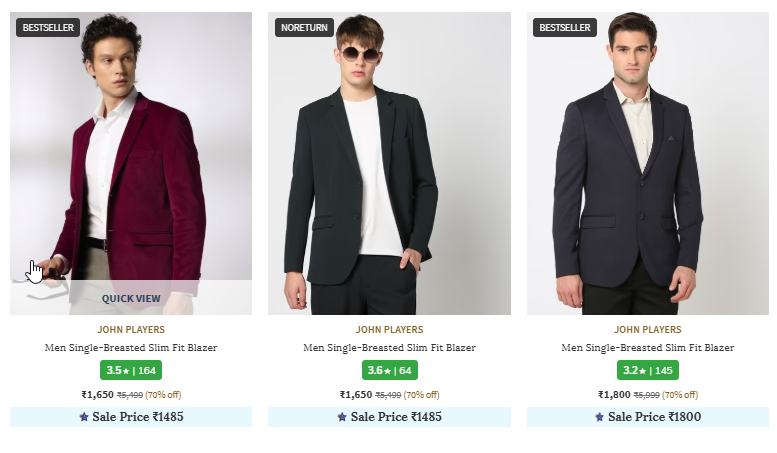
Task: Click the ₹1,800 price on navy blazer
Action: (615, 395)
